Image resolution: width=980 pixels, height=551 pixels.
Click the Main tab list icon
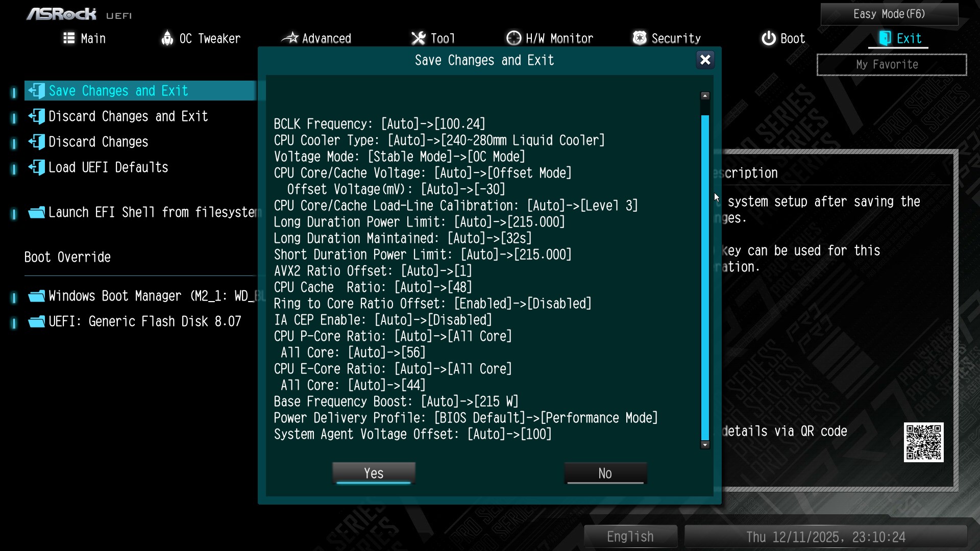(69, 38)
